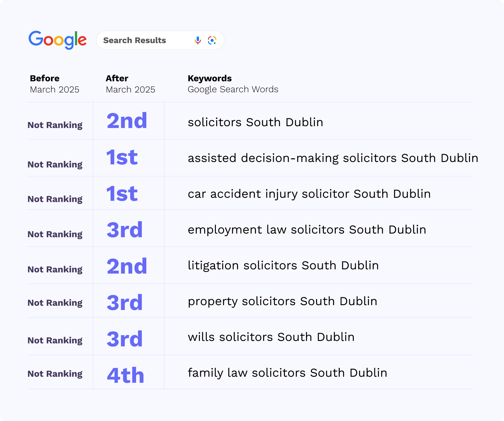Click inside the Search Results field

pos(143,40)
